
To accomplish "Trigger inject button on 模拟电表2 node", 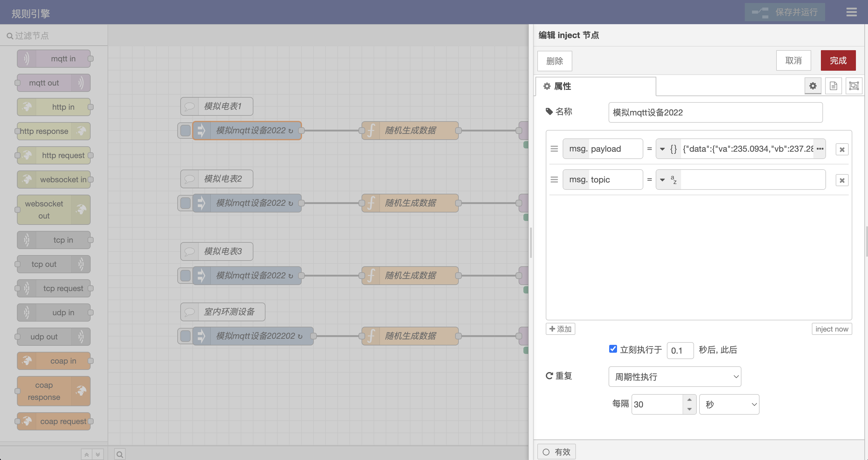I will click(185, 203).
